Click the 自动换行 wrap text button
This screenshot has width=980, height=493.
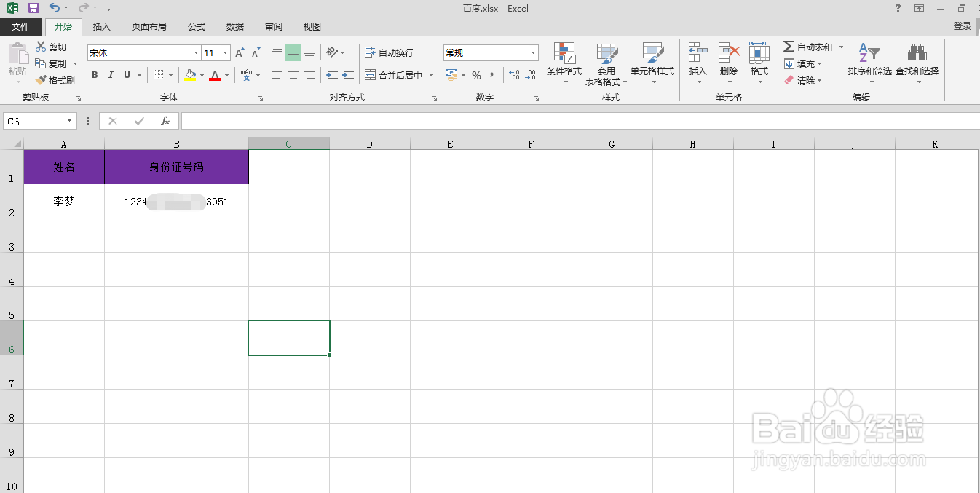[390, 52]
